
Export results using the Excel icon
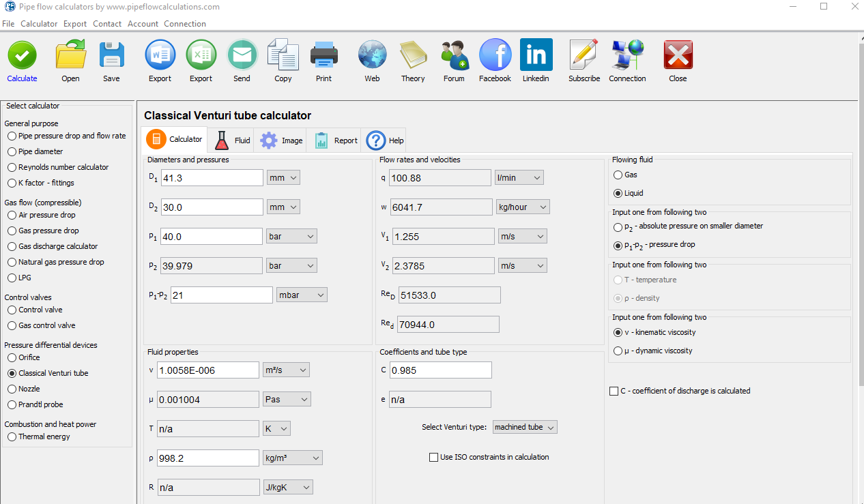(x=201, y=56)
